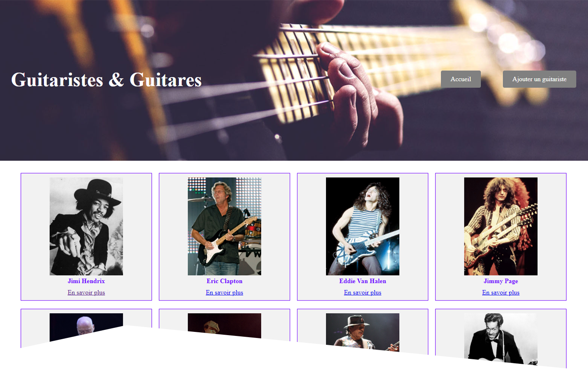Open Jimi Hendrix's En savoir plus link
Viewport: 588px width, 375px height.
click(86, 292)
